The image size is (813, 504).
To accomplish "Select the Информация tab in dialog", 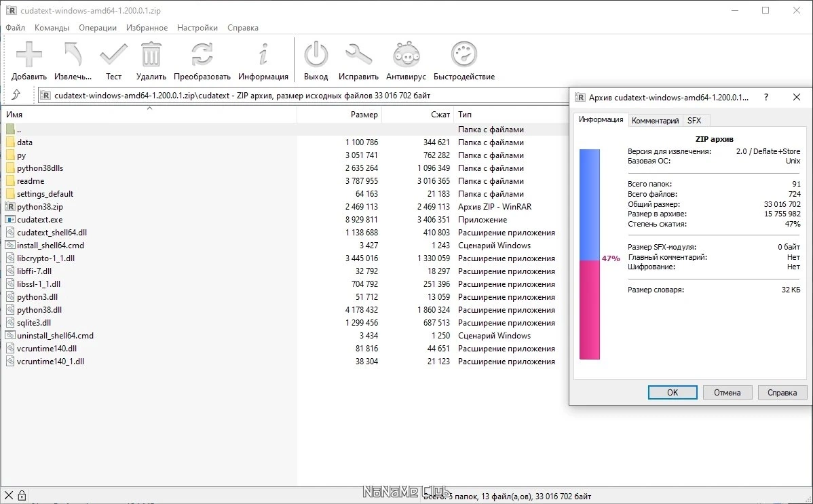I will pos(601,120).
